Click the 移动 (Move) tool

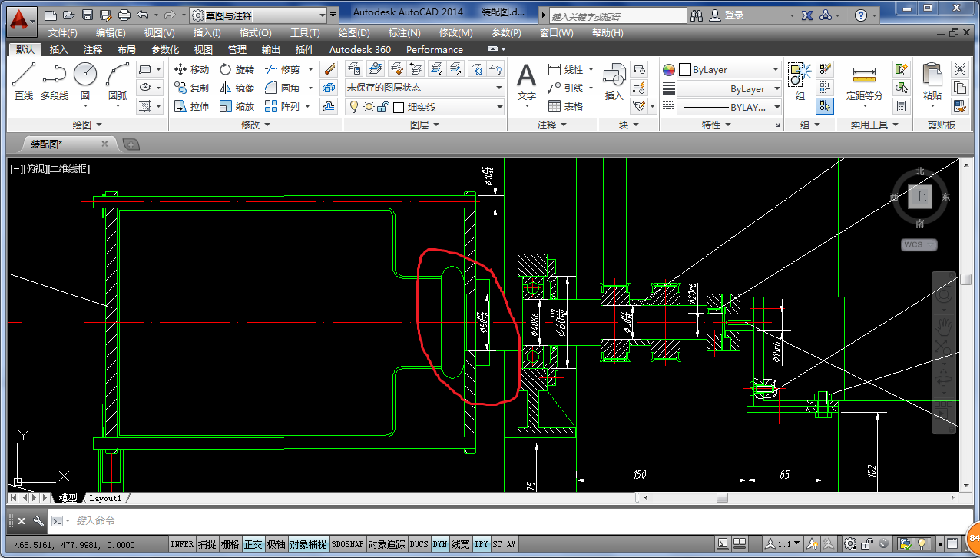(x=191, y=69)
